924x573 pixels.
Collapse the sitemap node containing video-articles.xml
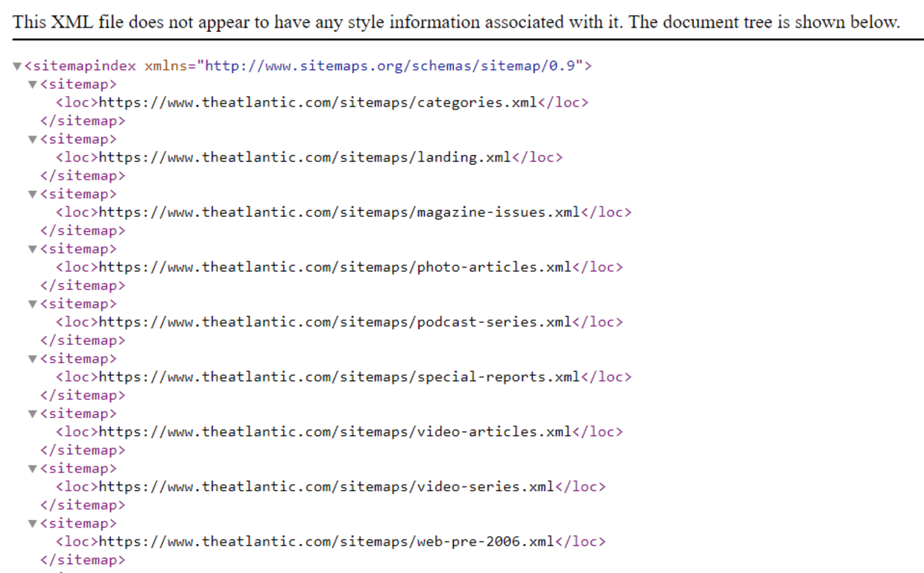click(33, 414)
